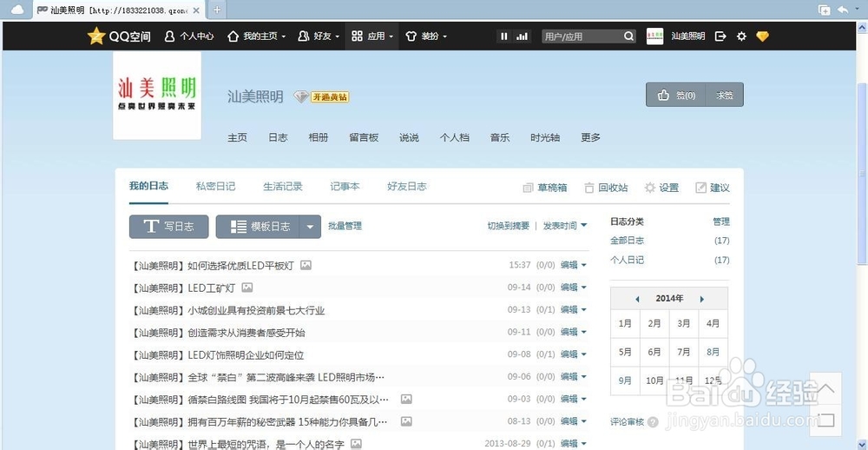Select 全部日志 category
The image size is (868, 450).
[628, 241]
